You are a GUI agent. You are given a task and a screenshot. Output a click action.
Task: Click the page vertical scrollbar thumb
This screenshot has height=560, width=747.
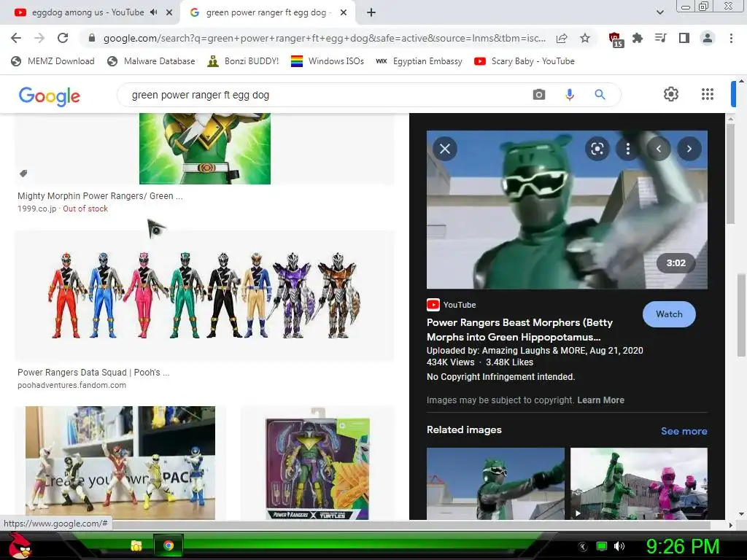pyautogui.click(x=741, y=315)
